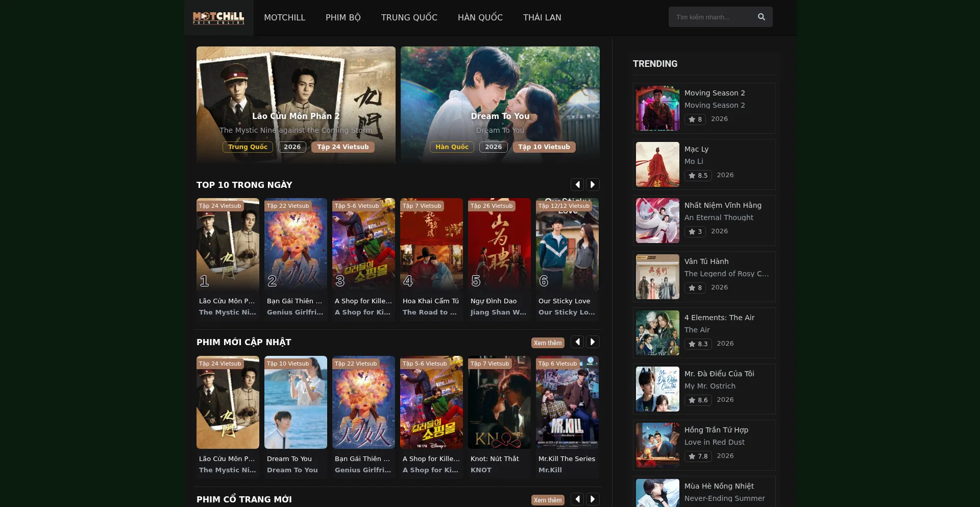Open the PHIM BỘ menu
This screenshot has width=980, height=507.
click(343, 17)
